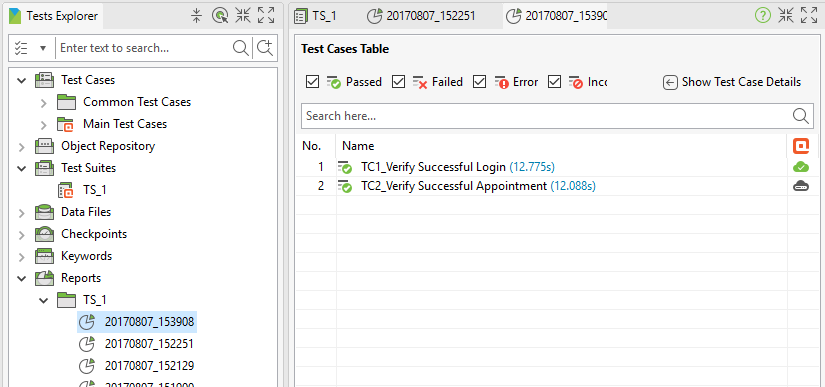Viewport: 825px width, 387px height.
Task: Open advanced search in Tests Explorer
Action: click(x=265, y=48)
